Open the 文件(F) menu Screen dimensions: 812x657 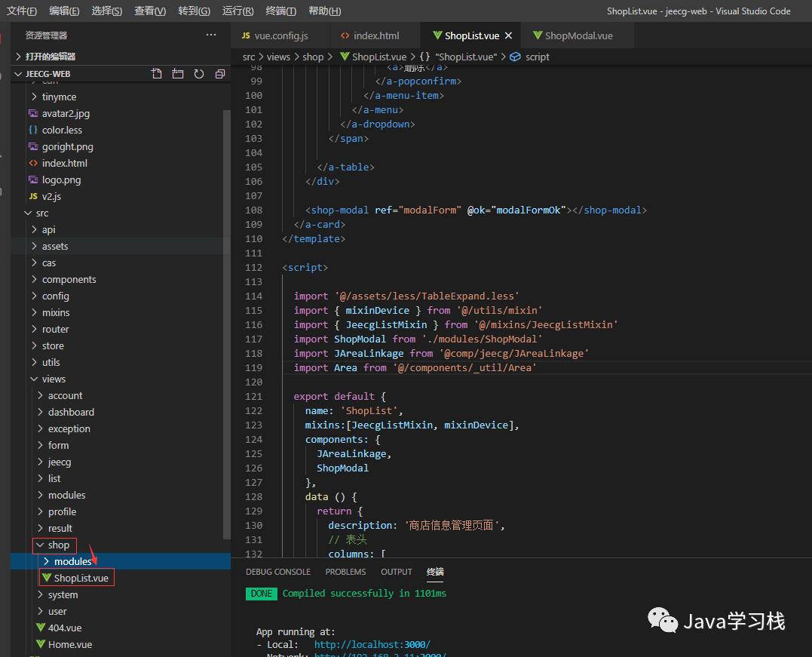tap(22, 11)
